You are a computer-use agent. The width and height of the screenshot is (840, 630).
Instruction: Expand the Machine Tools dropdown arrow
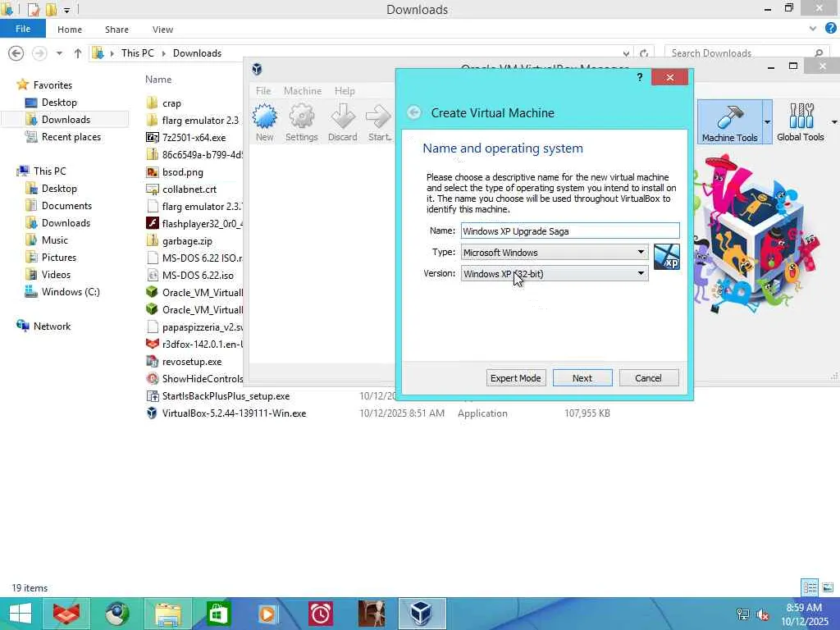(x=767, y=122)
